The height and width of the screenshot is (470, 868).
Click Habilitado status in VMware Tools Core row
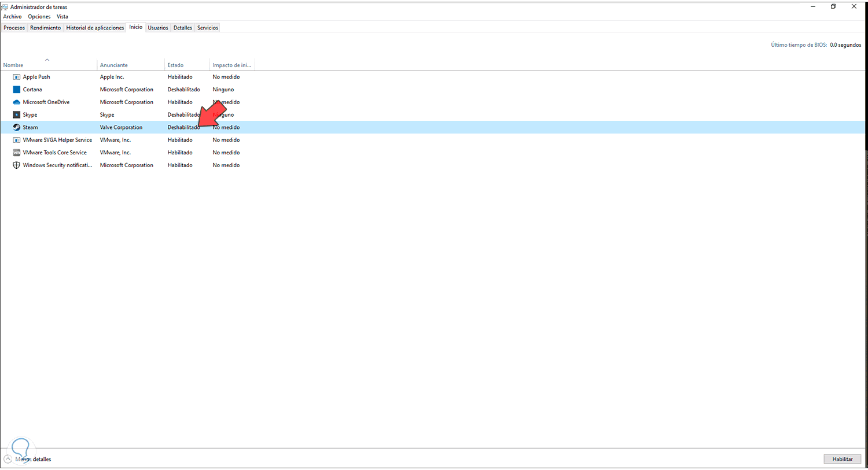tap(180, 153)
